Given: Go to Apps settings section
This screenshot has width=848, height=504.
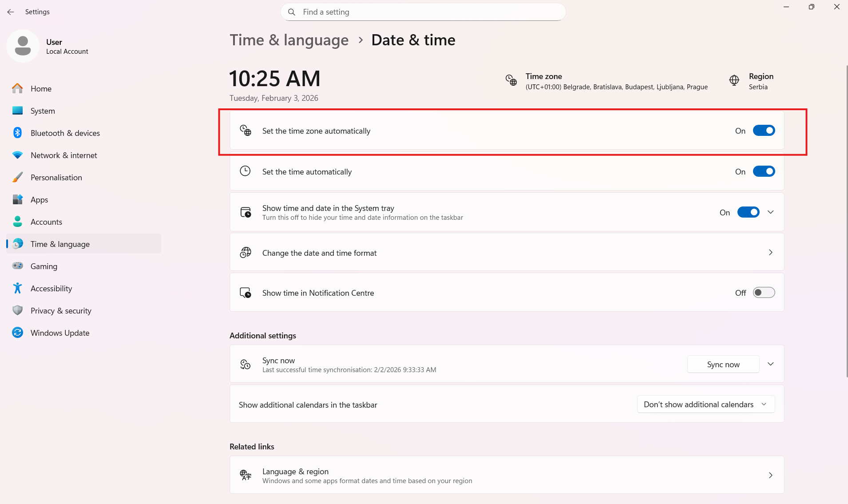Looking at the screenshot, I should point(39,199).
